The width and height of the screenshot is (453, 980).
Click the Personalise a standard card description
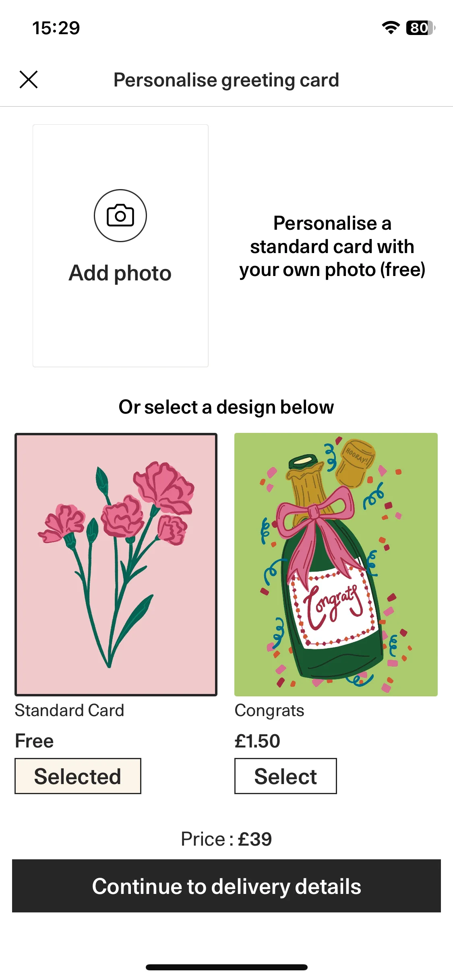pyautogui.click(x=332, y=246)
